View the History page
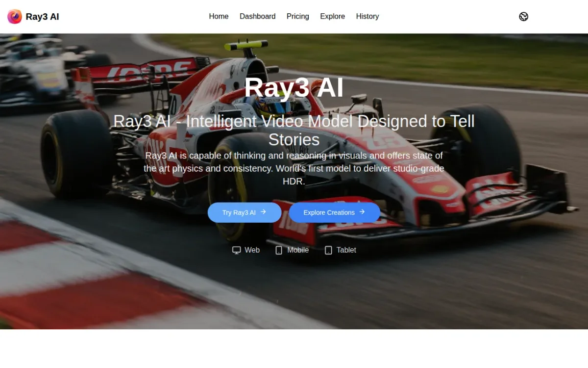588x368 pixels. (367, 16)
